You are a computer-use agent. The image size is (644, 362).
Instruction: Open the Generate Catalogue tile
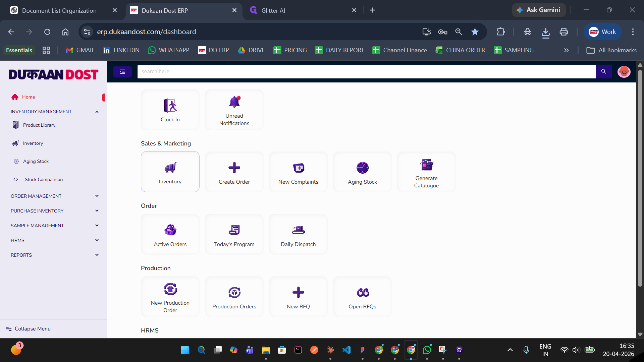[x=426, y=172]
